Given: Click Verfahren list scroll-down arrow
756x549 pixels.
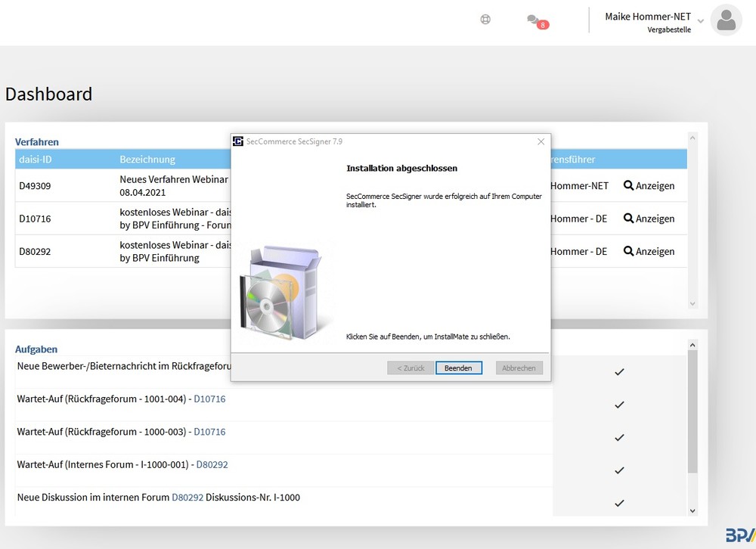Looking at the screenshot, I should click(x=692, y=304).
